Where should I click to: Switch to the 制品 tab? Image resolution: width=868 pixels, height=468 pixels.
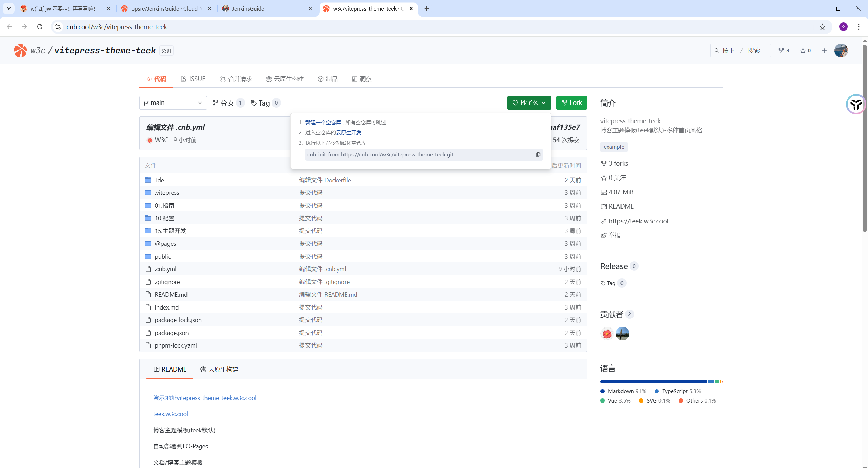click(328, 79)
